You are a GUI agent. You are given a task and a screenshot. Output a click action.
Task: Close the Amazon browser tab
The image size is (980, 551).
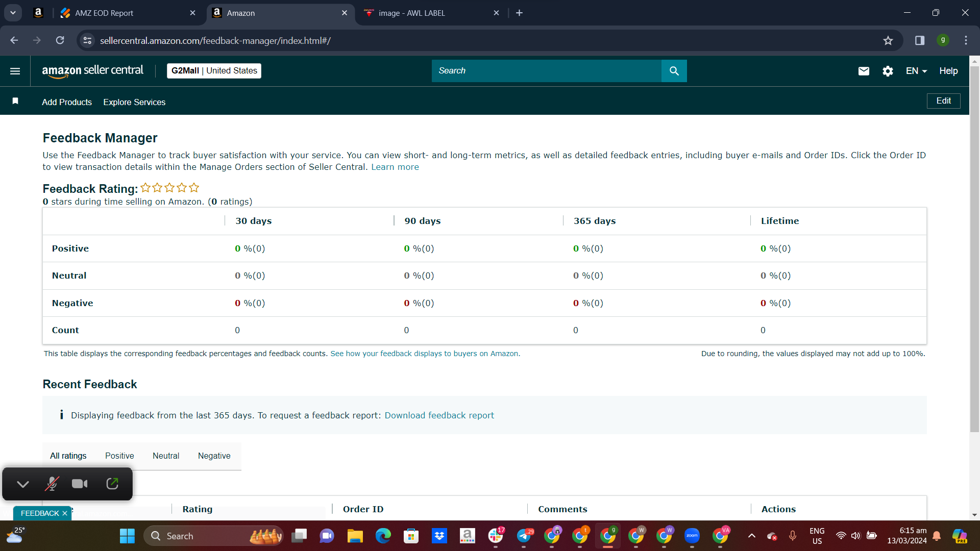[x=345, y=13]
